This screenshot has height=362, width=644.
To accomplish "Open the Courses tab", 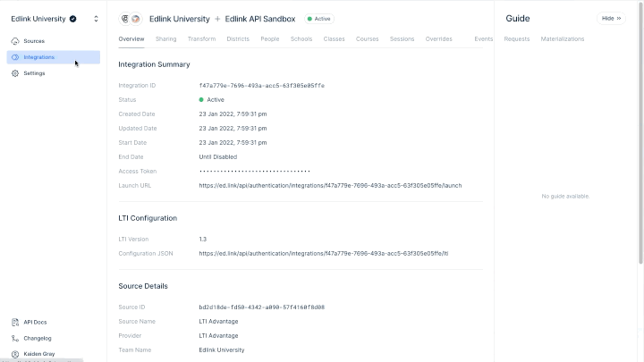I will tap(368, 39).
